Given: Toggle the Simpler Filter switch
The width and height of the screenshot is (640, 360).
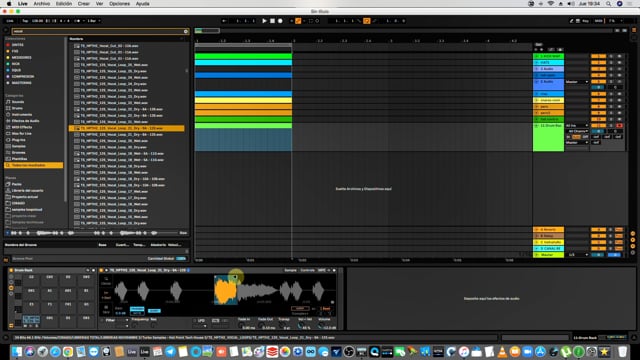Looking at the screenshot, I should [x=102, y=320].
